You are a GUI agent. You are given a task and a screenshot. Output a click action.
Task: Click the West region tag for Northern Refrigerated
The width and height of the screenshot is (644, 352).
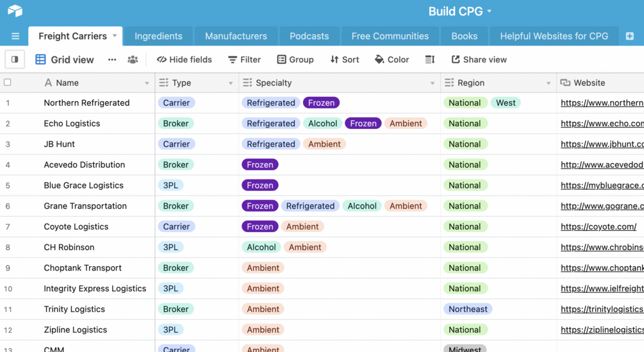[506, 103]
